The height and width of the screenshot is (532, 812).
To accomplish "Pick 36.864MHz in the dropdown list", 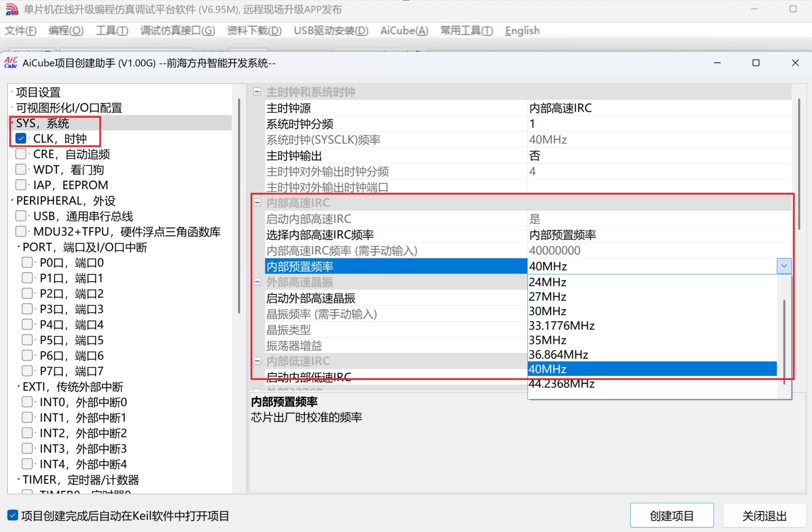I will tap(652, 355).
